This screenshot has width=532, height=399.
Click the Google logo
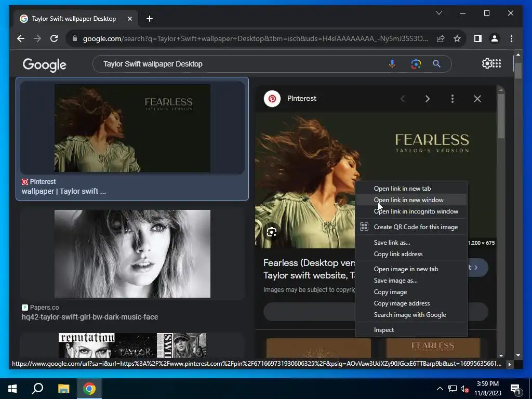[45, 64]
